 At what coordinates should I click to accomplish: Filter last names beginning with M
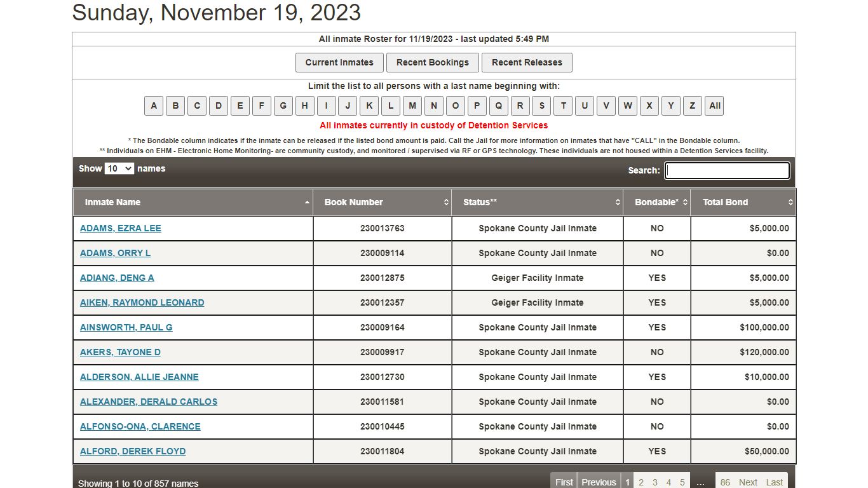point(412,105)
